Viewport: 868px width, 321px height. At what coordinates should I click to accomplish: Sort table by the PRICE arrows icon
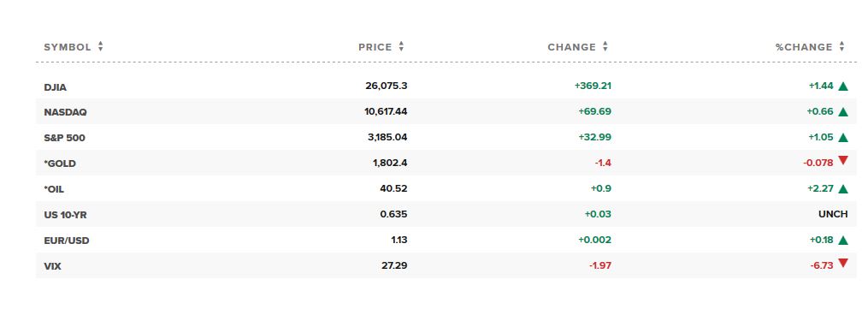[401, 46]
